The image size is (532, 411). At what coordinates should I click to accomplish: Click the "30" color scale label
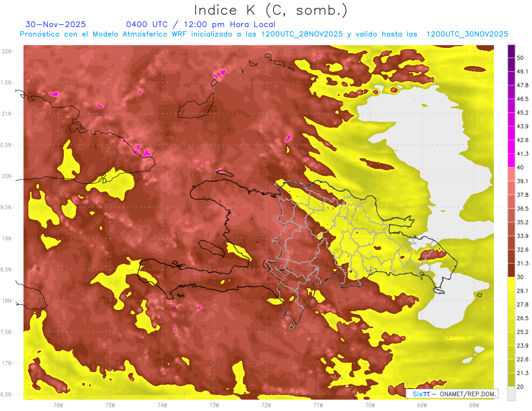[520, 277]
